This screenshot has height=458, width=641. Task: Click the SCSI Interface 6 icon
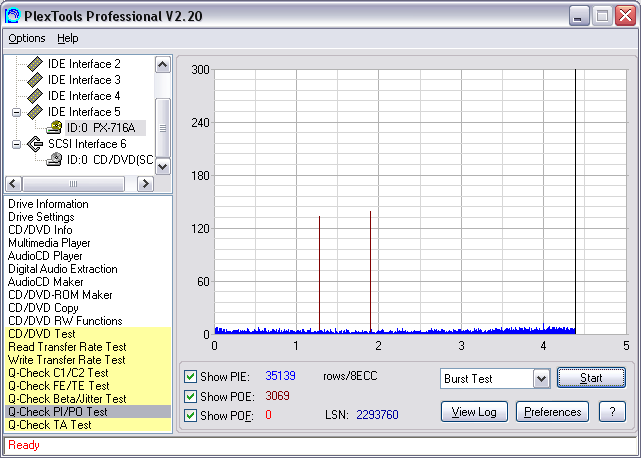pyautogui.click(x=35, y=144)
